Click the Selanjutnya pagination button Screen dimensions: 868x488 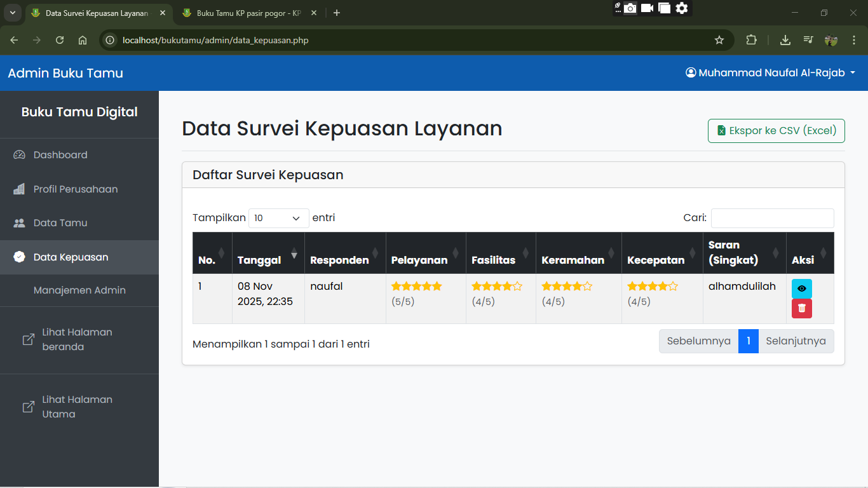point(796,341)
